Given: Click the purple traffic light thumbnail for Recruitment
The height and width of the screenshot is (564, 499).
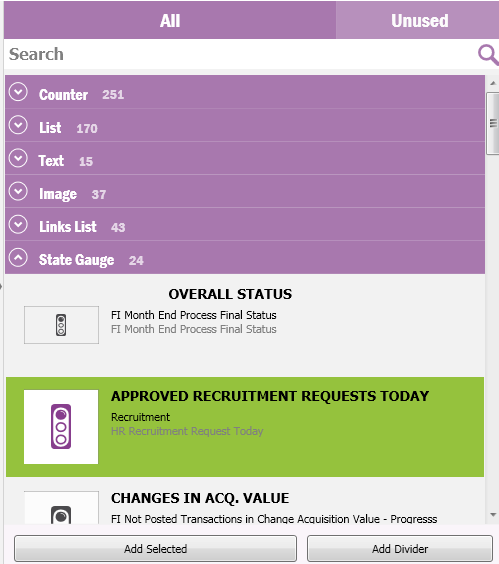Looking at the screenshot, I should pyautogui.click(x=61, y=427).
